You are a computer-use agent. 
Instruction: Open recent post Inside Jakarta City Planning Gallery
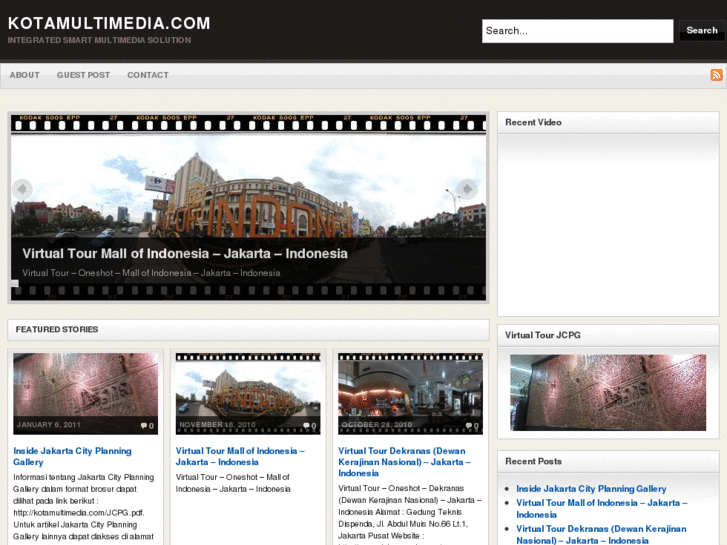[591, 489]
